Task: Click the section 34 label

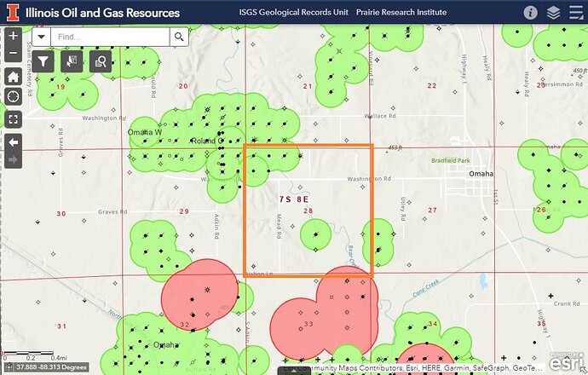Action: point(433,324)
